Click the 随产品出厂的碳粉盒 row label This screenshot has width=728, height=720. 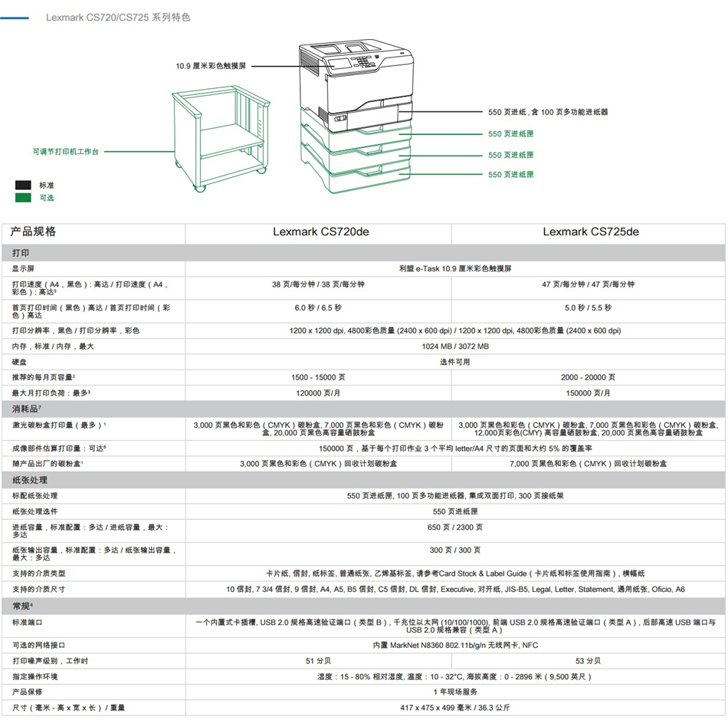tap(48, 464)
